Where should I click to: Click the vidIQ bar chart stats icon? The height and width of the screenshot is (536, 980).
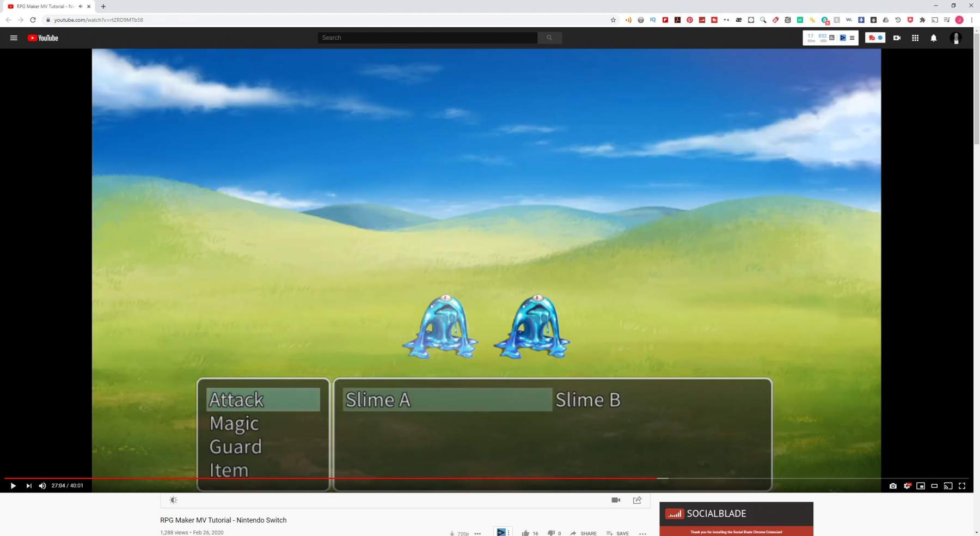(832, 38)
